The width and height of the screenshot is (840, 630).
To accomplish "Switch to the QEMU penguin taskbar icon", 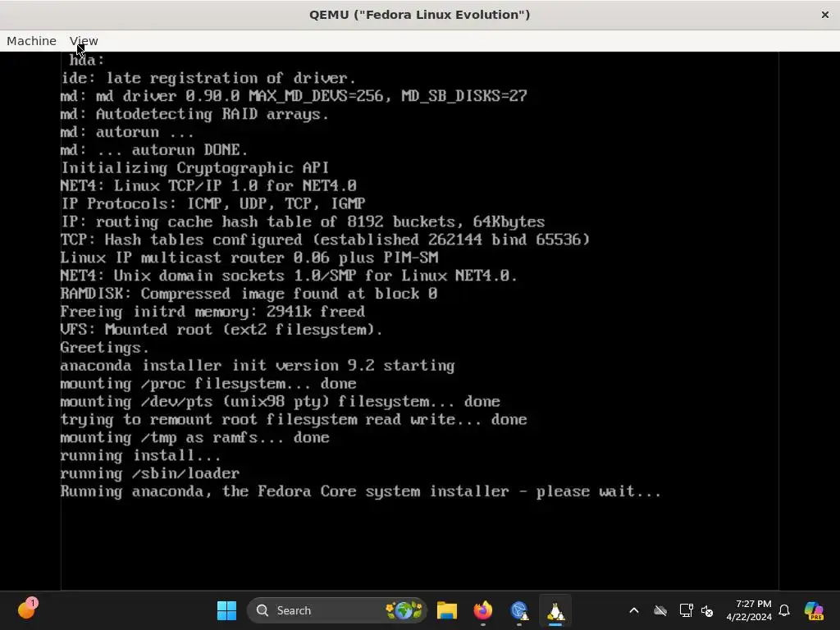I will (x=555, y=610).
